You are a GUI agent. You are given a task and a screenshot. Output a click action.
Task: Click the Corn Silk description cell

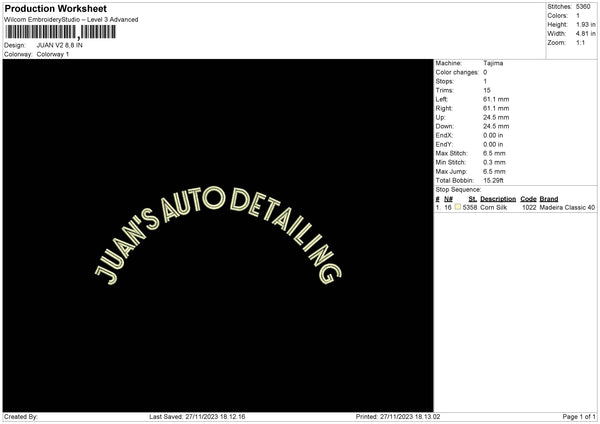494,207
